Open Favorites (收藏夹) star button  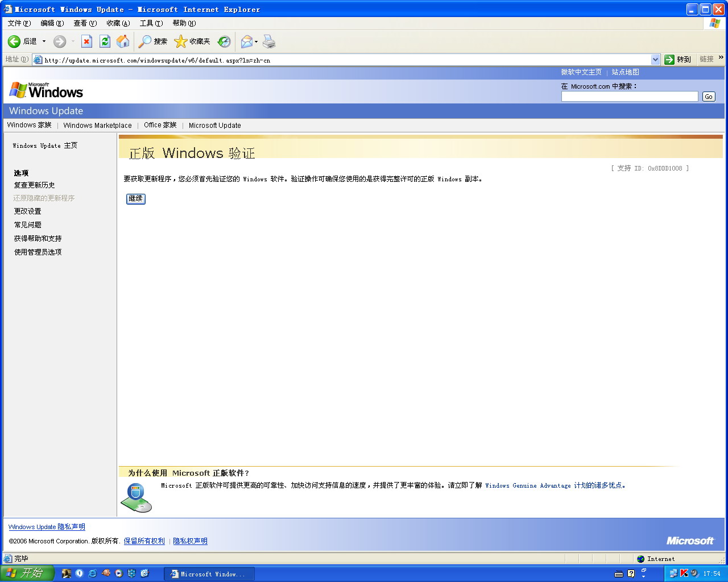point(192,41)
